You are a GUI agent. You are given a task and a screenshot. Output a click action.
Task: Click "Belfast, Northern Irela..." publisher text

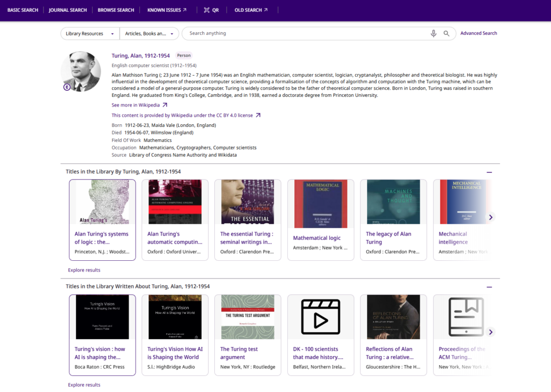tap(319, 367)
